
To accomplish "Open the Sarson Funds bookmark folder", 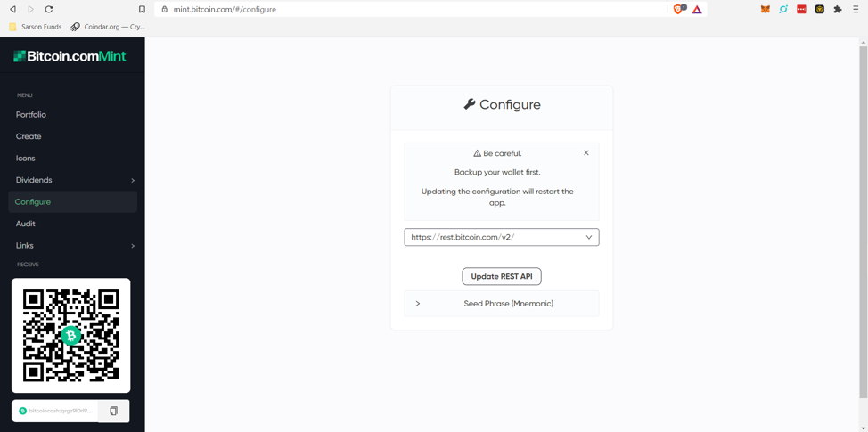I will coord(36,27).
